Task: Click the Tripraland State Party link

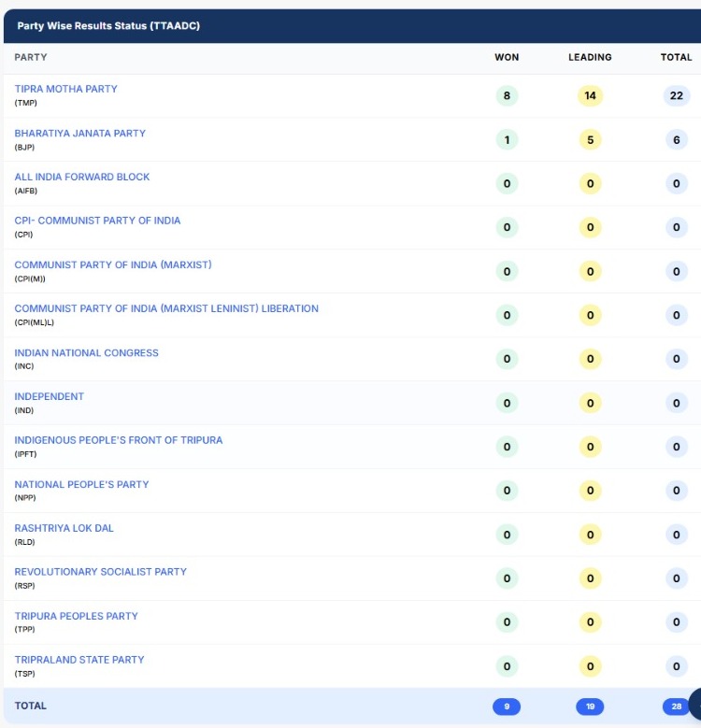Action: [79, 660]
